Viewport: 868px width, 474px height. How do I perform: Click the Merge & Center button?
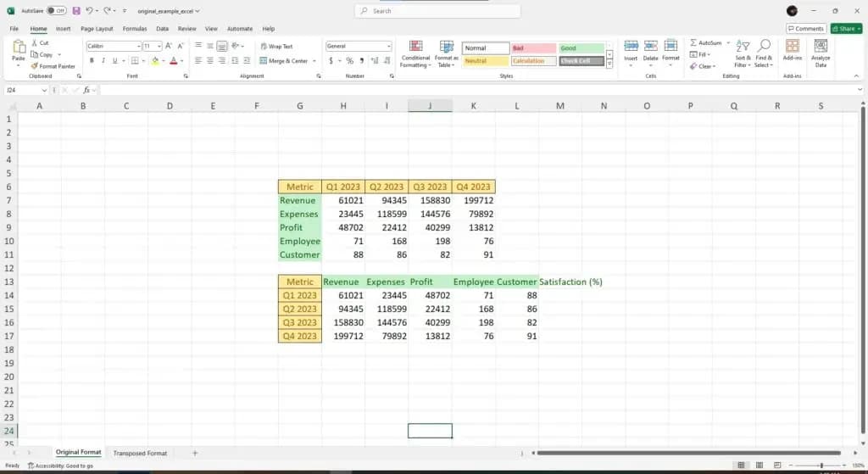(283, 61)
